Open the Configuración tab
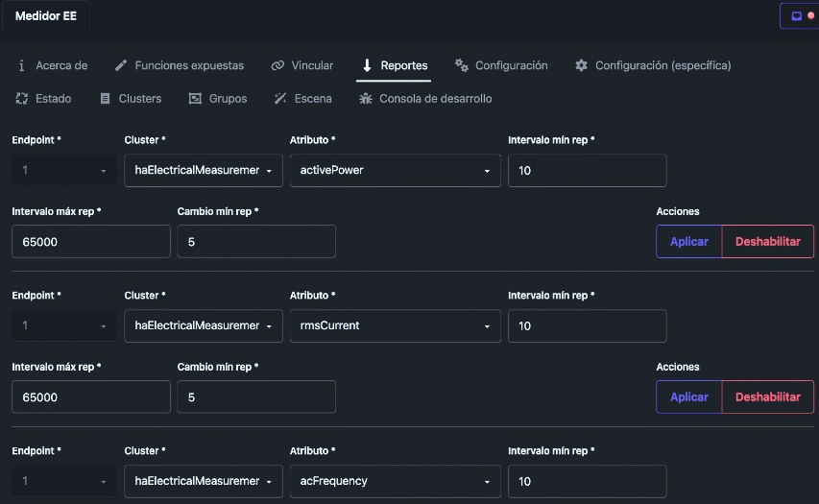 point(501,65)
